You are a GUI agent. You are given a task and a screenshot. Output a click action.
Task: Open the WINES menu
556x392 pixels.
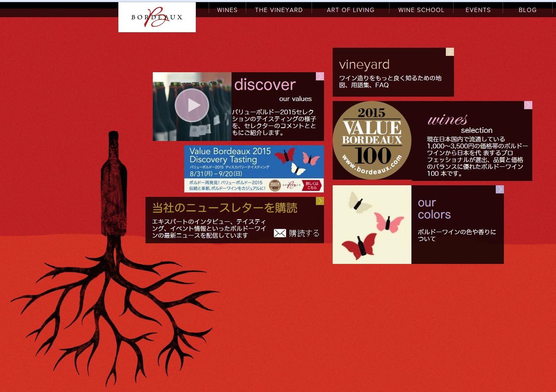coord(227,10)
